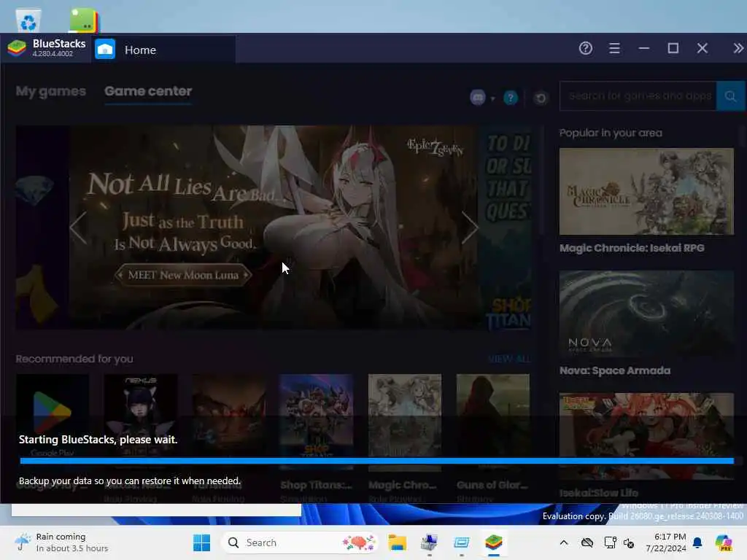Viewport: 747px width, 560px height.
Task: Open the Shop Titans game tile
Action: point(317,421)
